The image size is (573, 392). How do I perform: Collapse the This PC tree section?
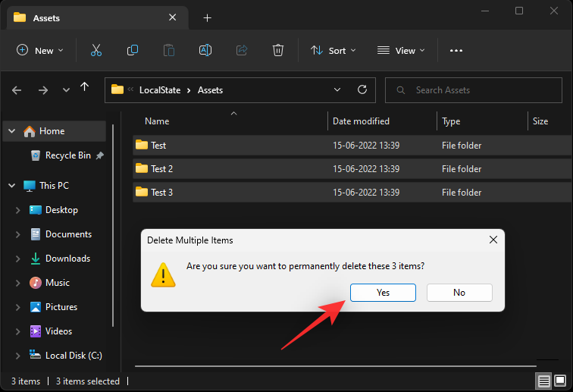coord(11,186)
